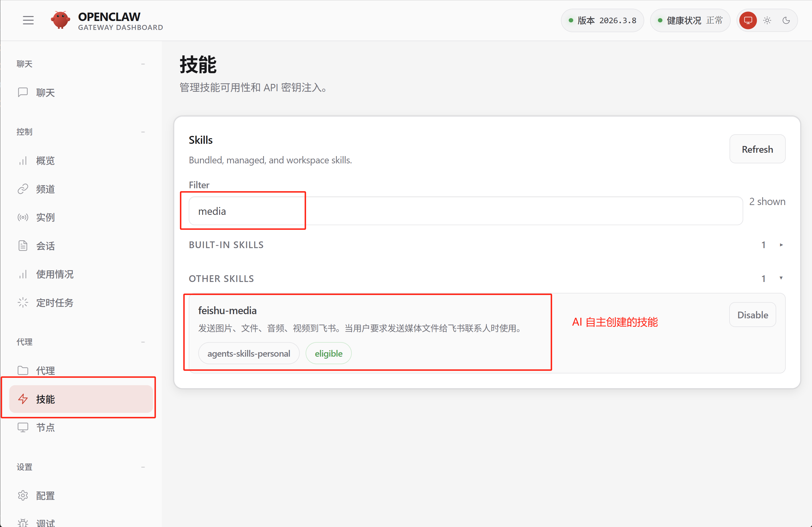The image size is (812, 527).
Task: Open the 配置 settings gear item
Action: tap(45, 496)
